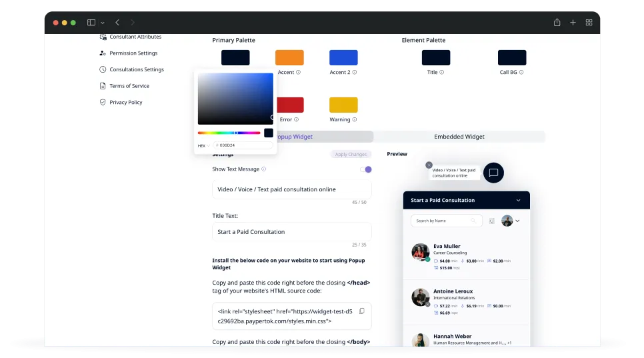Viewport: 644px width, 358px height.
Task: Click the Apply Changes button
Action: (351, 155)
